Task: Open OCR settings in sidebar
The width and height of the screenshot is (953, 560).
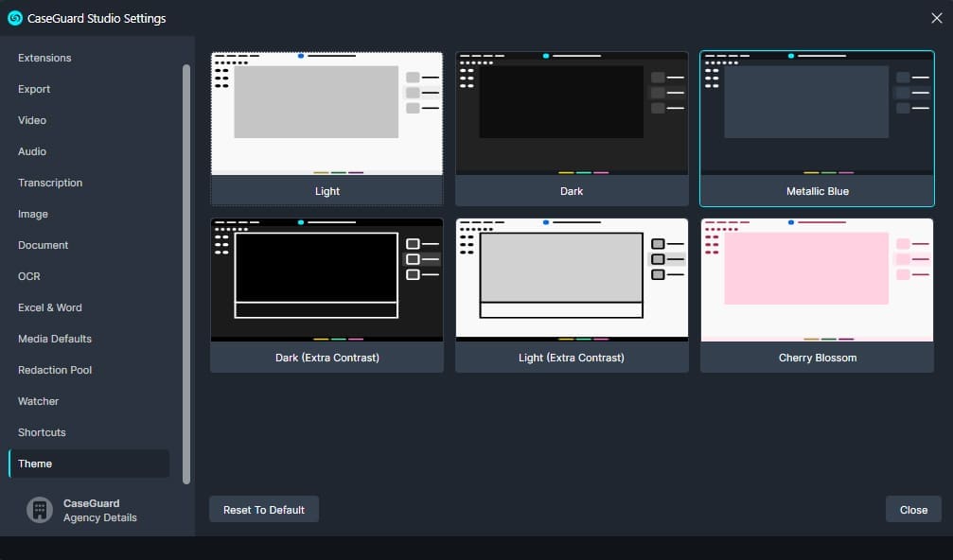Action: click(x=29, y=276)
